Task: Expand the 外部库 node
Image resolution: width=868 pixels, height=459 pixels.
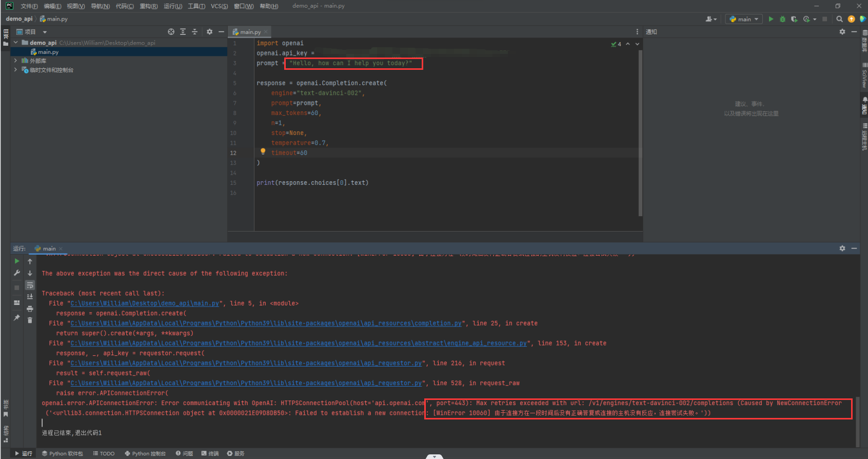Action: coord(15,61)
